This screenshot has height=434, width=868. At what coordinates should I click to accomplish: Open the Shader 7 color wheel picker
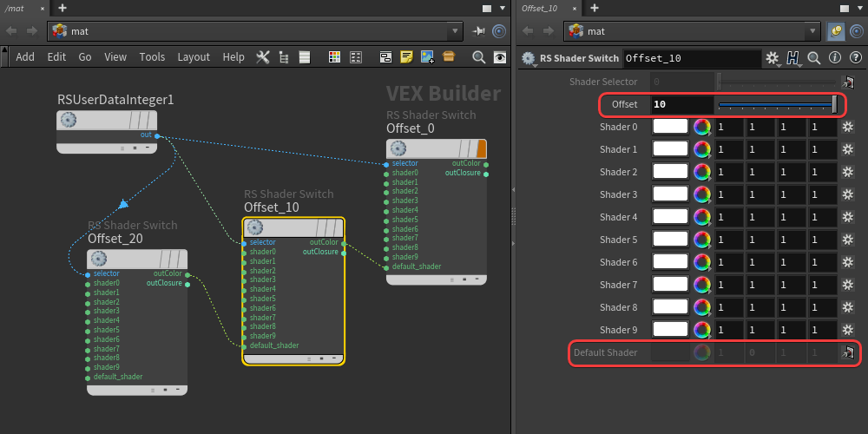(702, 285)
